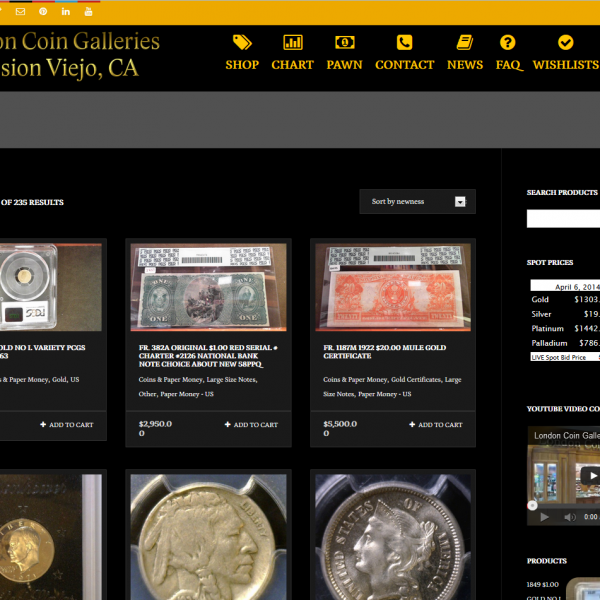Play the YouTube video with bottom play control
Screen dimensions: 600x600
(x=544, y=517)
